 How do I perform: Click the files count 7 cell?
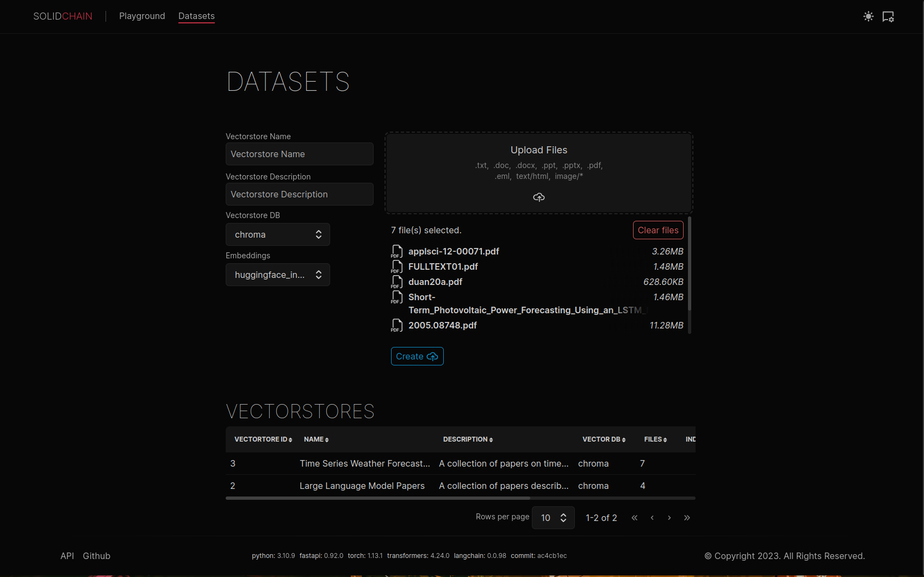tap(642, 463)
